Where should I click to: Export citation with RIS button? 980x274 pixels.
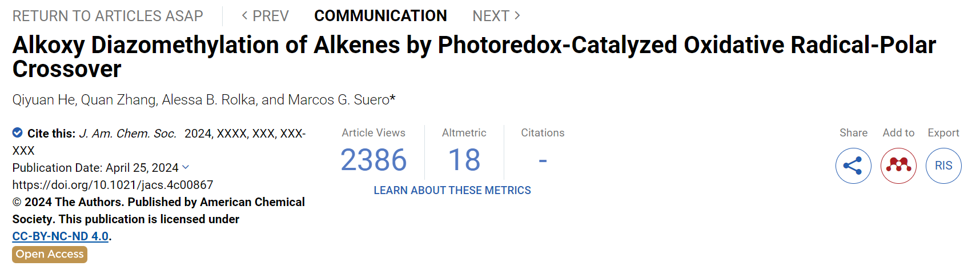point(943,166)
